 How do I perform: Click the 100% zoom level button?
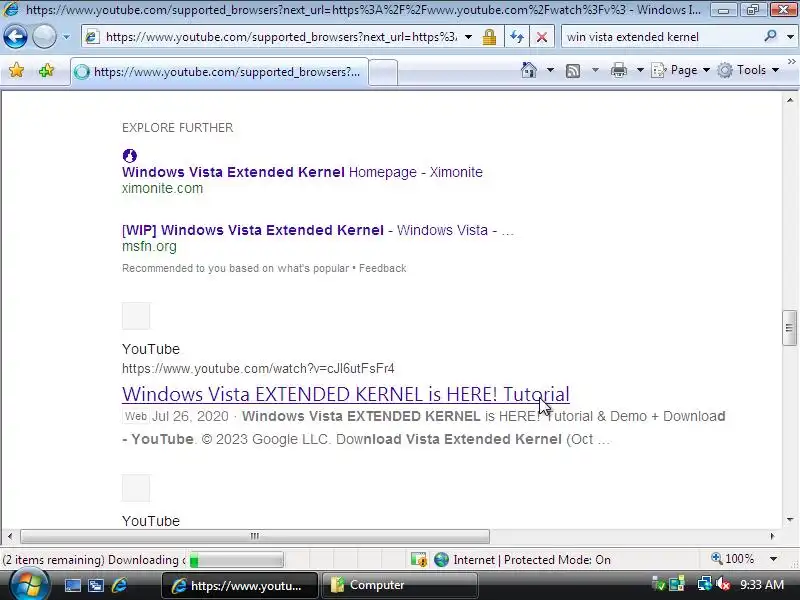[x=733, y=559]
